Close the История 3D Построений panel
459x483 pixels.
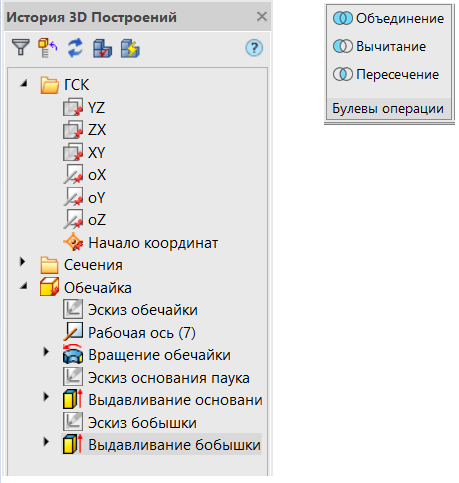262,16
